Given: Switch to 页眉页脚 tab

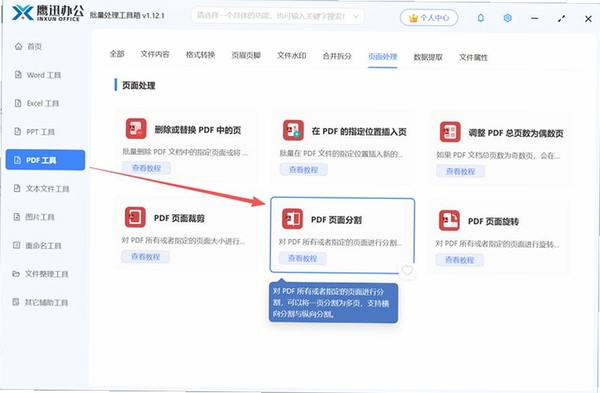Looking at the screenshot, I should point(246,55).
